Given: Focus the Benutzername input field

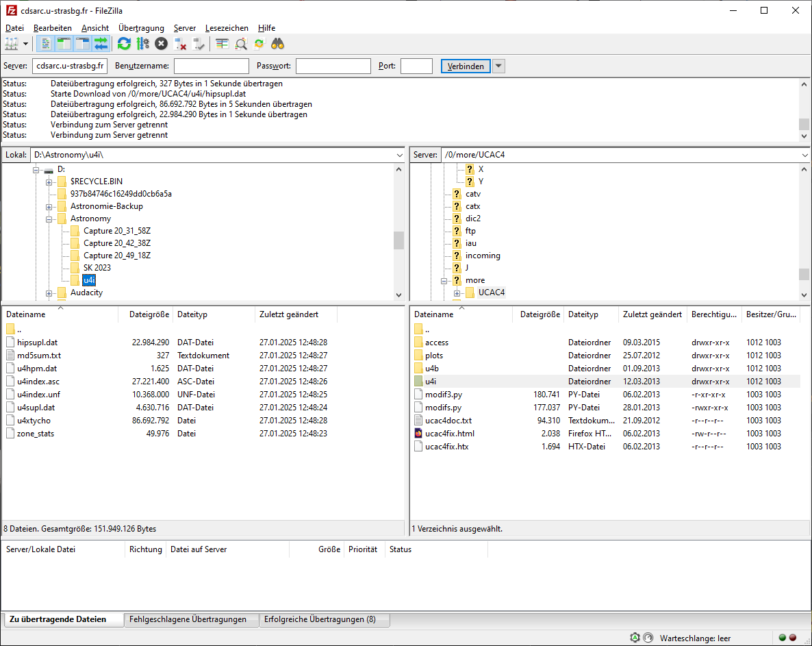Looking at the screenshot, I should 212,66.
